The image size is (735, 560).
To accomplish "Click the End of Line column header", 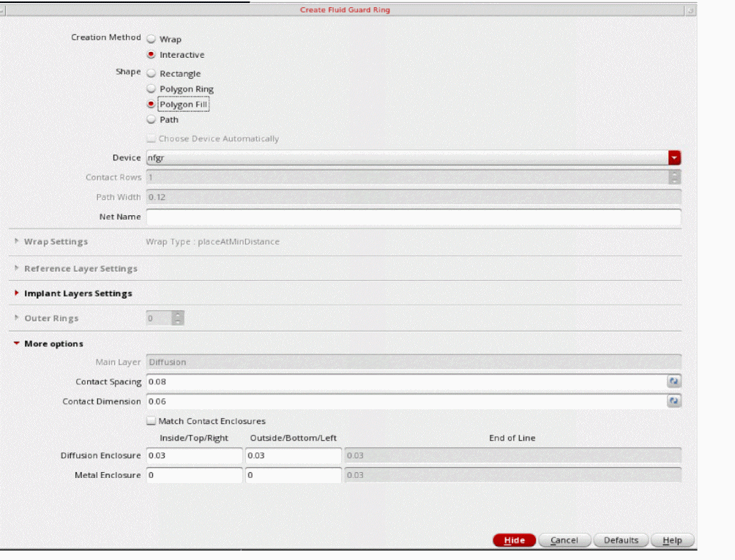I will 512,438.
